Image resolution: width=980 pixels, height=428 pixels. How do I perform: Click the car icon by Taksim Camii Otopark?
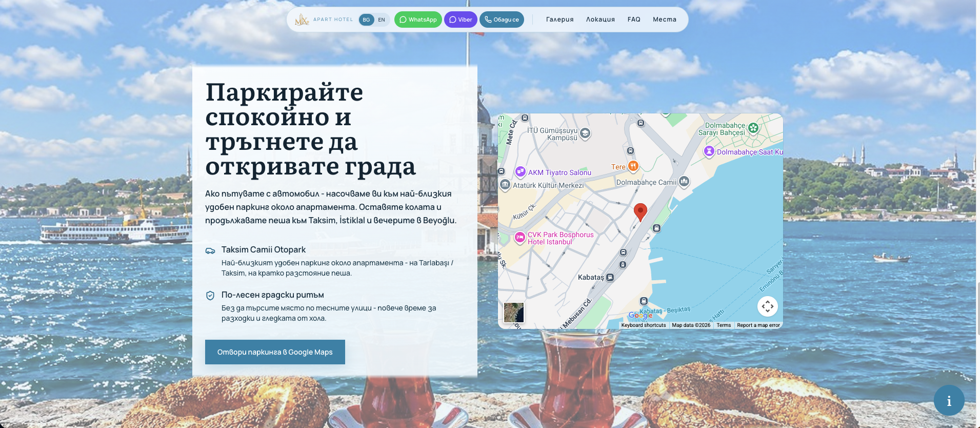point(210,250)
